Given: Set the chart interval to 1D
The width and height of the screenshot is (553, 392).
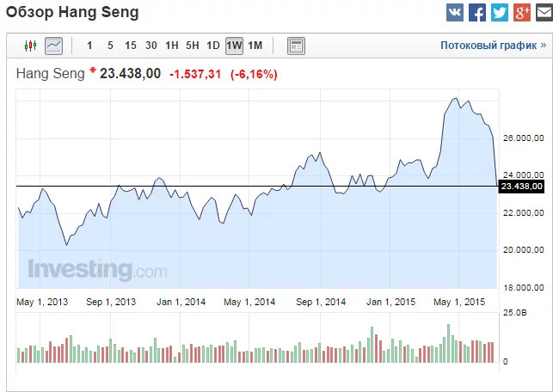Looking at the screenshot, I should [213, 45].
